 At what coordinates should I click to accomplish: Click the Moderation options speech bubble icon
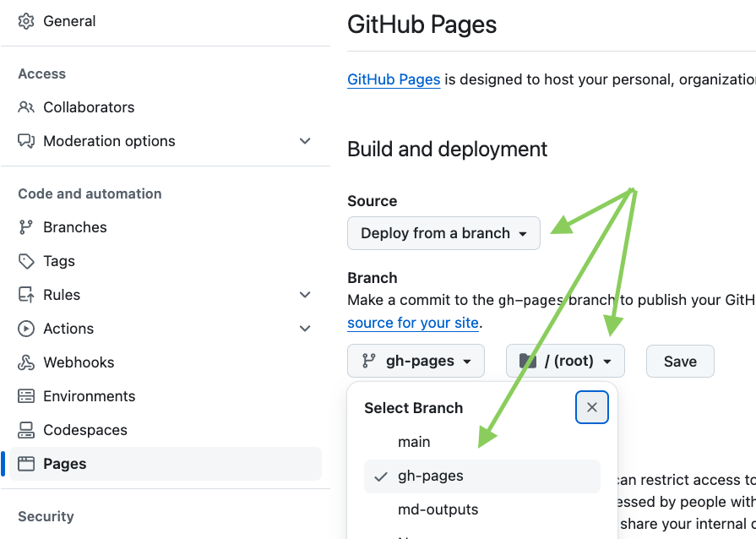(x=26, y=141)
